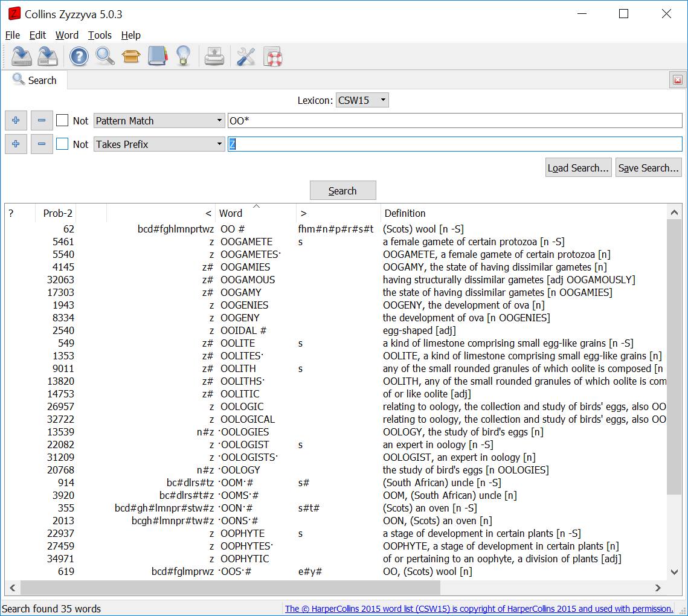Screen dimensions: 688x616
Task: Open the Pattern Match condition type dropdown
Action: pos(159,121)
